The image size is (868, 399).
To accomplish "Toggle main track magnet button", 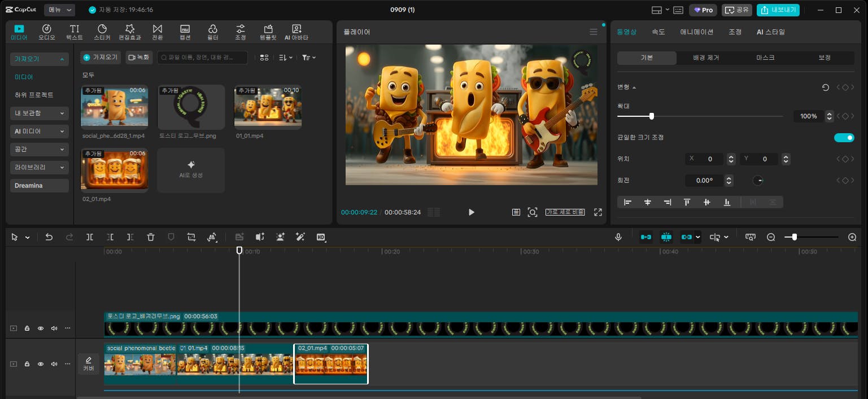I will (645, 237).
